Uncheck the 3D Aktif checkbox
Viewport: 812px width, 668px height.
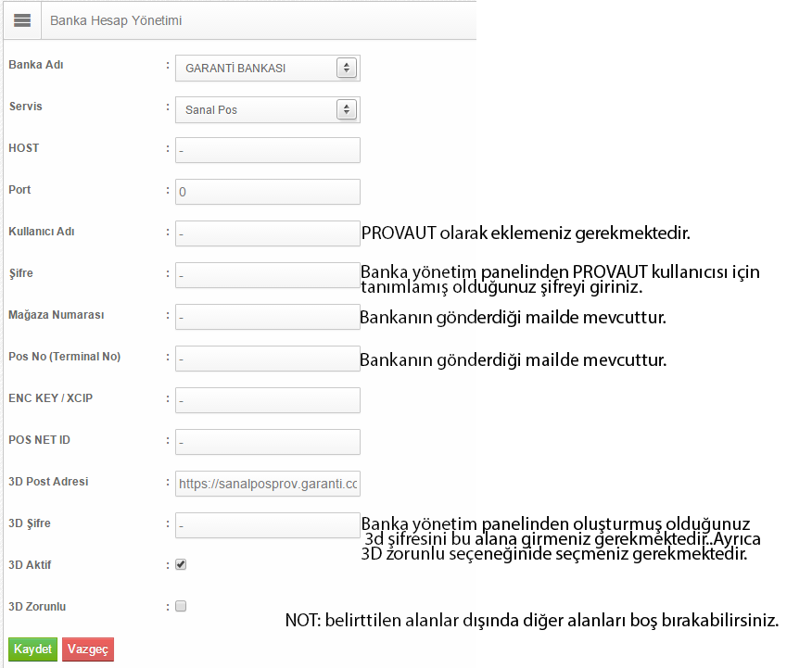[x=181, y=564]
